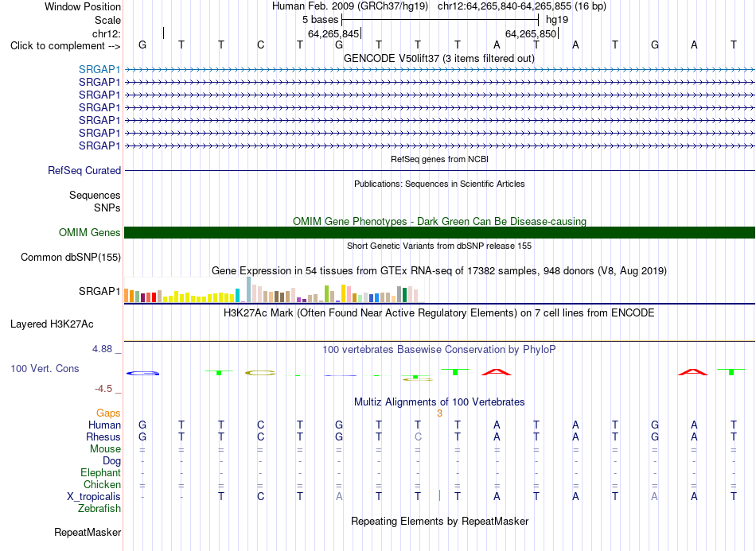The image size is (756, 551).
Task: Click the olive C in the PhyloP conservation logo
Action: click(x=260, y=373)
